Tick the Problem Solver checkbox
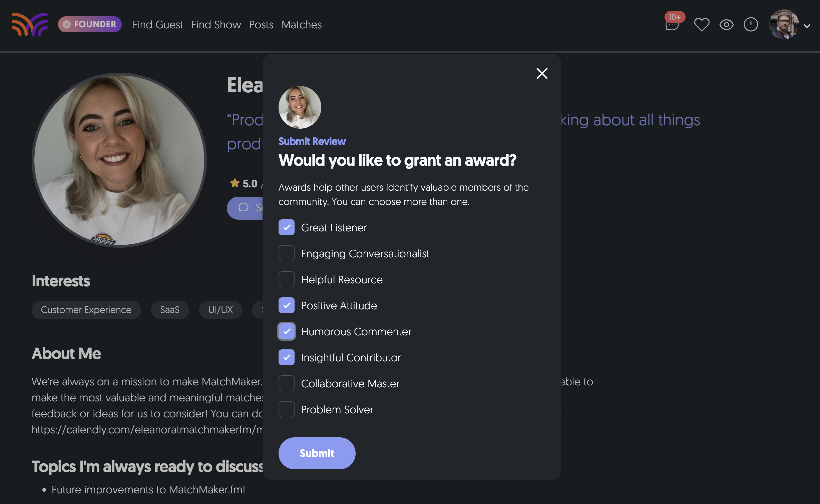The width and height of the screenshot is (820, 504). [286, 410]
